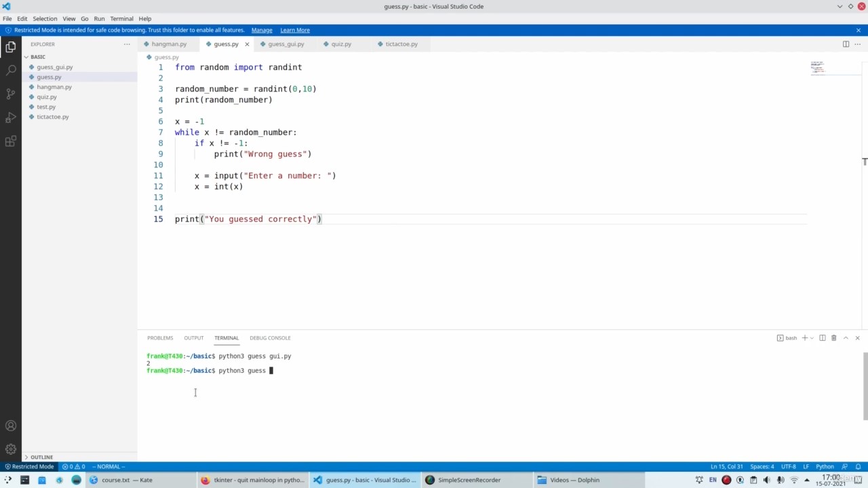Screen dimensions: 868x488
Task: Change end of line sequence LF
Action: coord(806,466)
